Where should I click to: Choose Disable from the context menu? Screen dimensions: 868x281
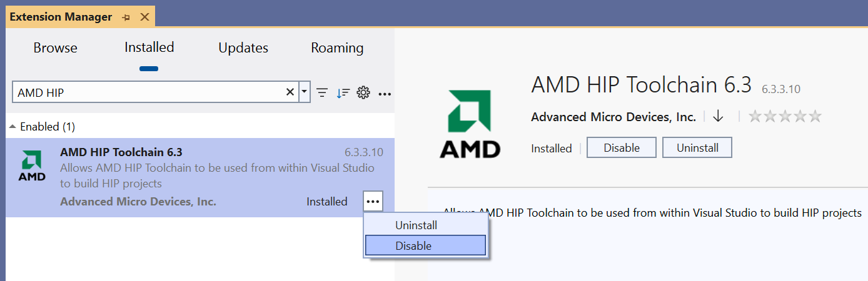click(x=425, y=245)
